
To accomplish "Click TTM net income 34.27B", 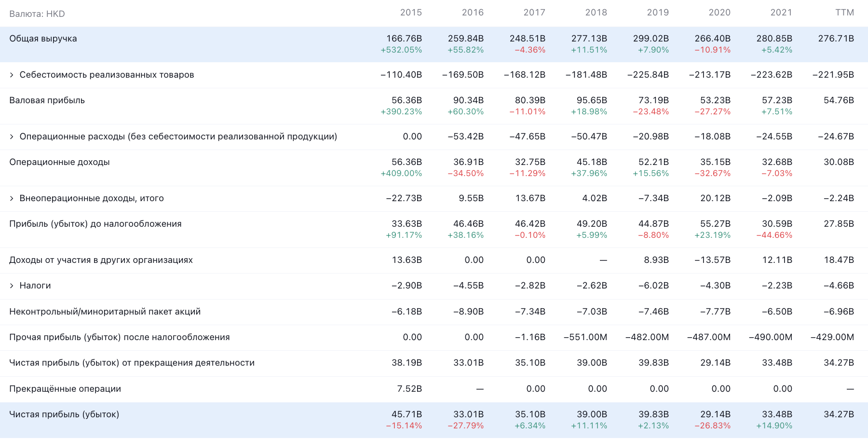I will click(839, 414).
